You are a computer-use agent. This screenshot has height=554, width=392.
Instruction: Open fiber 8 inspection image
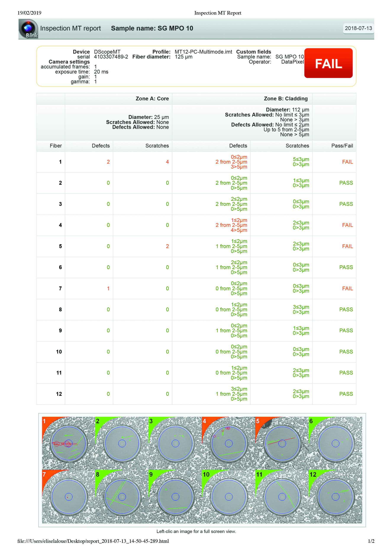point(122,497)
